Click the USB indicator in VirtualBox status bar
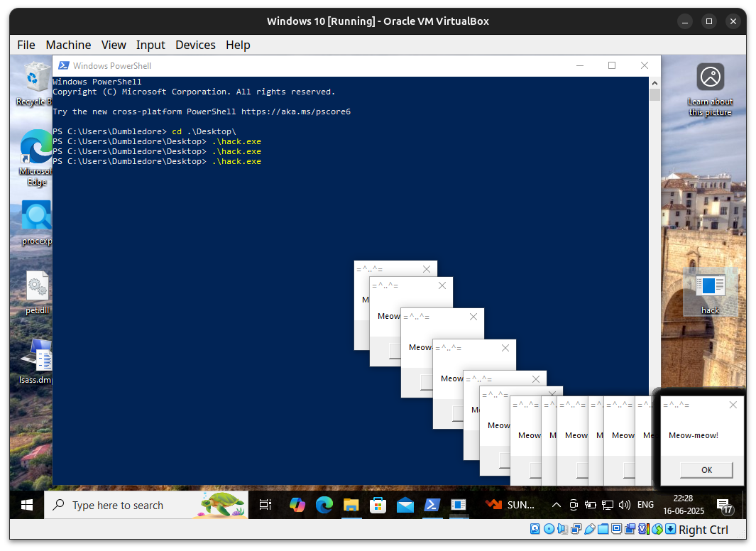Screen dimensions: 756x551 point(589,529)
